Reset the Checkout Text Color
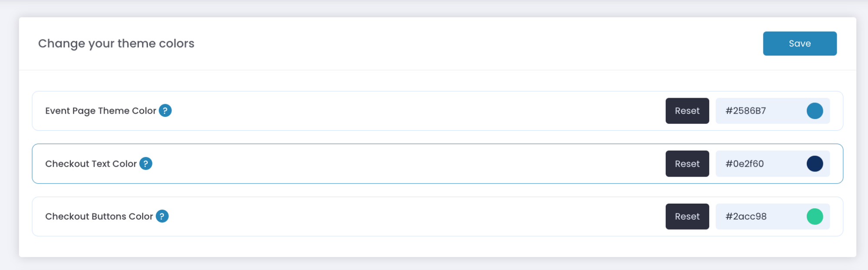Screen dimensions: 868x270 [x=687, y=164]
